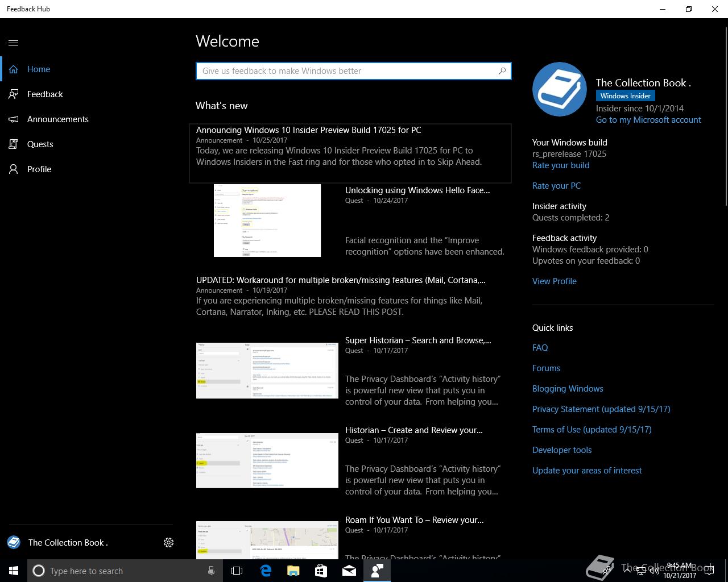Open the Privacy Statement link
This screenshot has height=582, width=728.
[x=601, y=409]
